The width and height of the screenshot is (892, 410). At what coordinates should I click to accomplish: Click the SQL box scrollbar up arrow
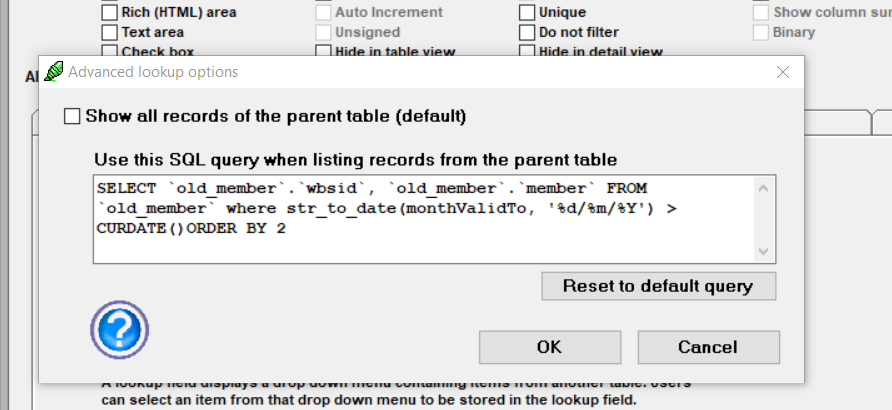[x=763, y=188]
